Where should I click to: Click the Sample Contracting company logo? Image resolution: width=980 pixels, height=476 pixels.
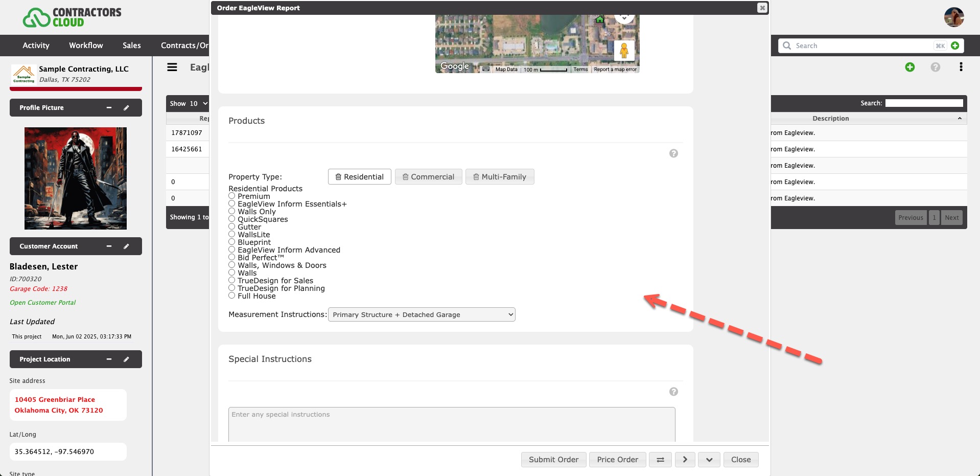pos(24,74)
